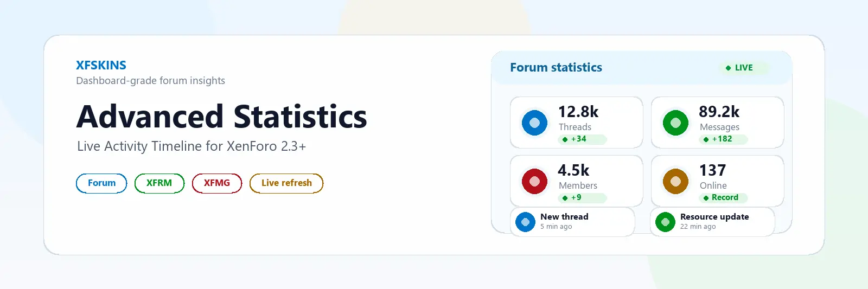
Task: Click the green Resource update activity icon
Action: 665,222
